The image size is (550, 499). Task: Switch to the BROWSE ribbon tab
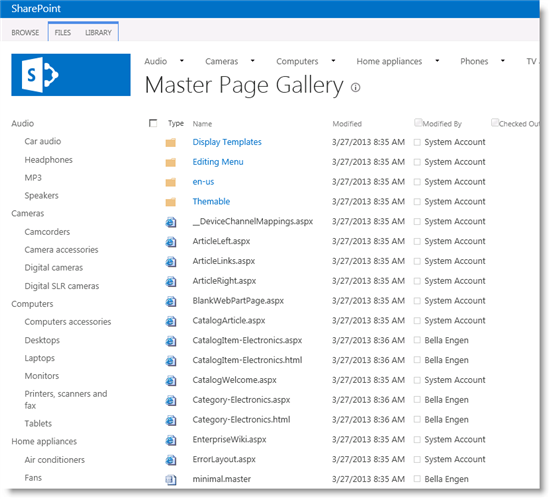coord(25,33)
